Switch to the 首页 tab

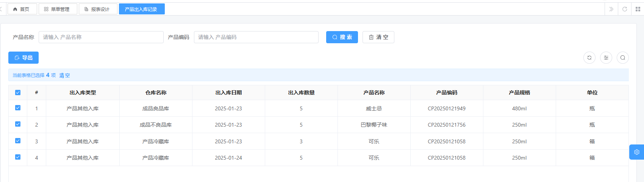coord(22,9)
